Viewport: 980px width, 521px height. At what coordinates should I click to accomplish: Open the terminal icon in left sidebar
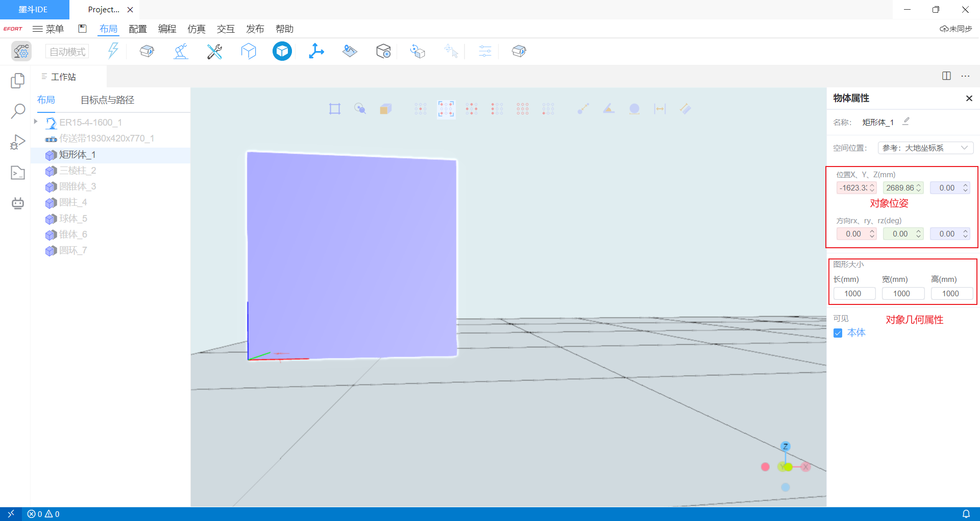18,173
